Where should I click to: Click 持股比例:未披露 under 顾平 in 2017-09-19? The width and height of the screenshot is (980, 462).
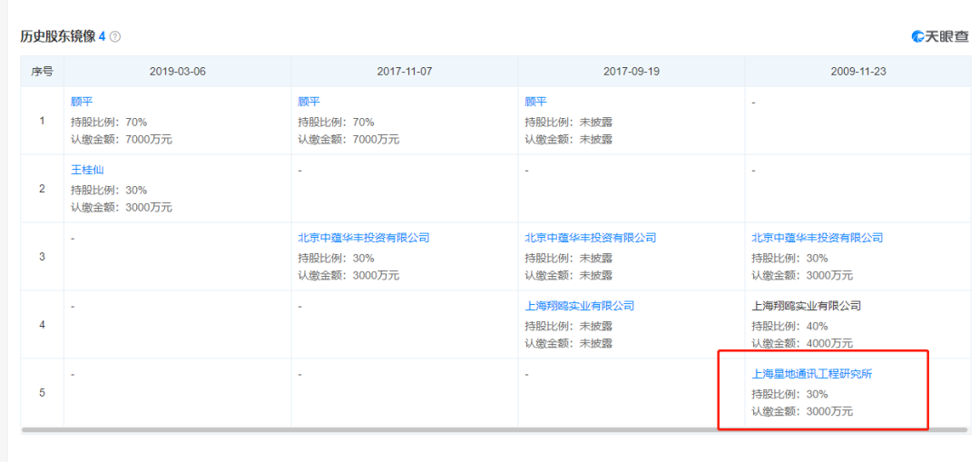click(568, 122)
